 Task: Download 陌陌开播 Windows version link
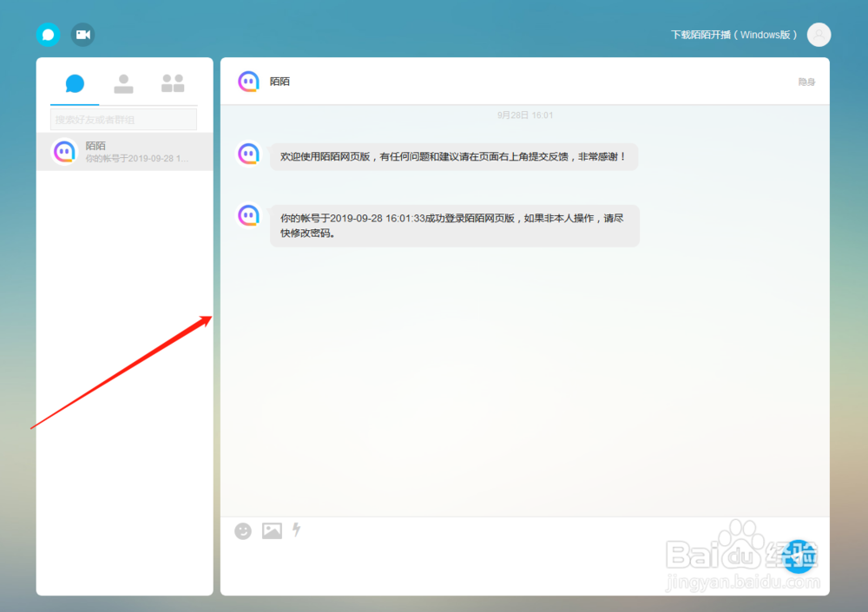(734, 35)
